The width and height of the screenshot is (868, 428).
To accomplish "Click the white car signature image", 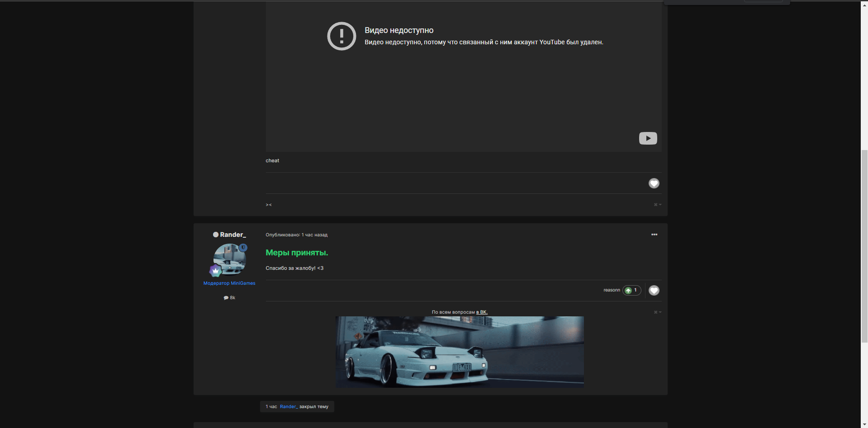I will point(460,352).
